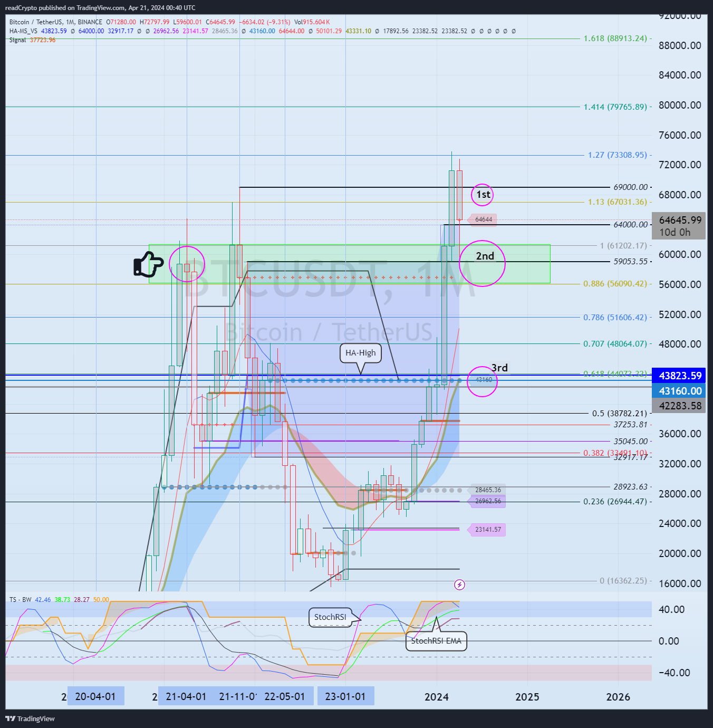This screenshot has height=728, width=713.
Task: Click the gray 42283.58 price axis label
Action: click(679, 406)
